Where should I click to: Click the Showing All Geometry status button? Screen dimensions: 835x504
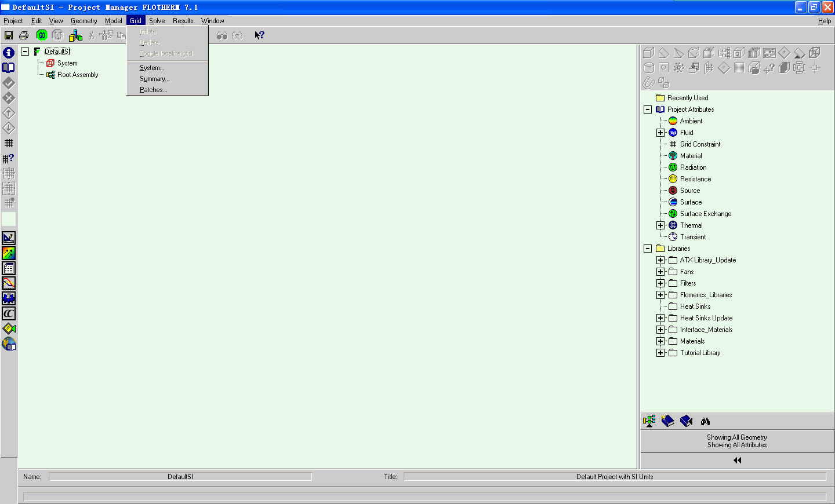click(x=737, y=441)
